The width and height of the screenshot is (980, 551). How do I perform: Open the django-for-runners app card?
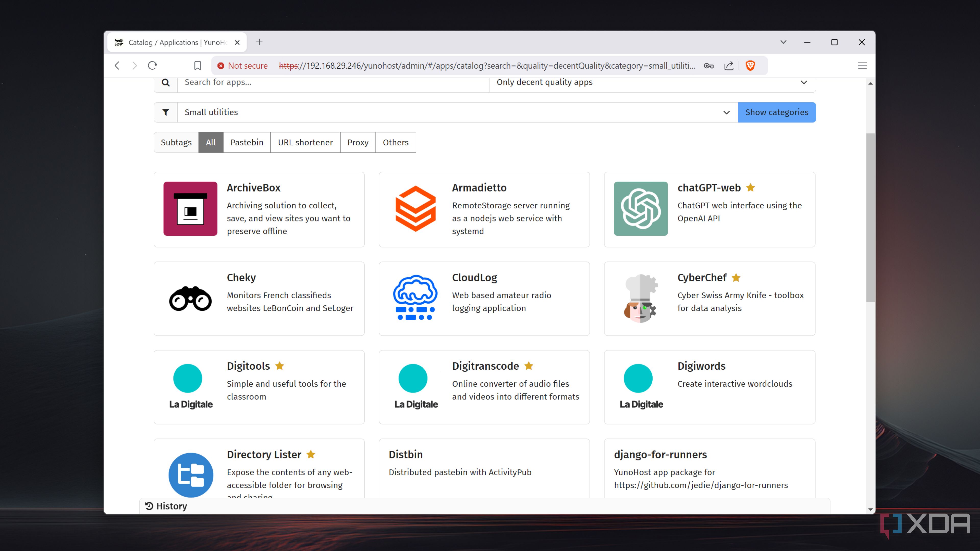tap(709, 469)
